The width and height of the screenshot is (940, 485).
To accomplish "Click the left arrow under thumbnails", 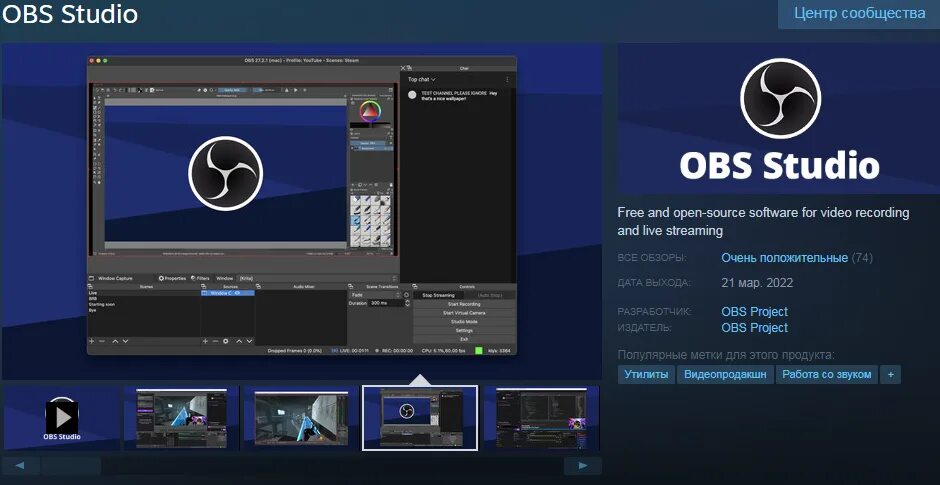I will (x=20, y=465).
